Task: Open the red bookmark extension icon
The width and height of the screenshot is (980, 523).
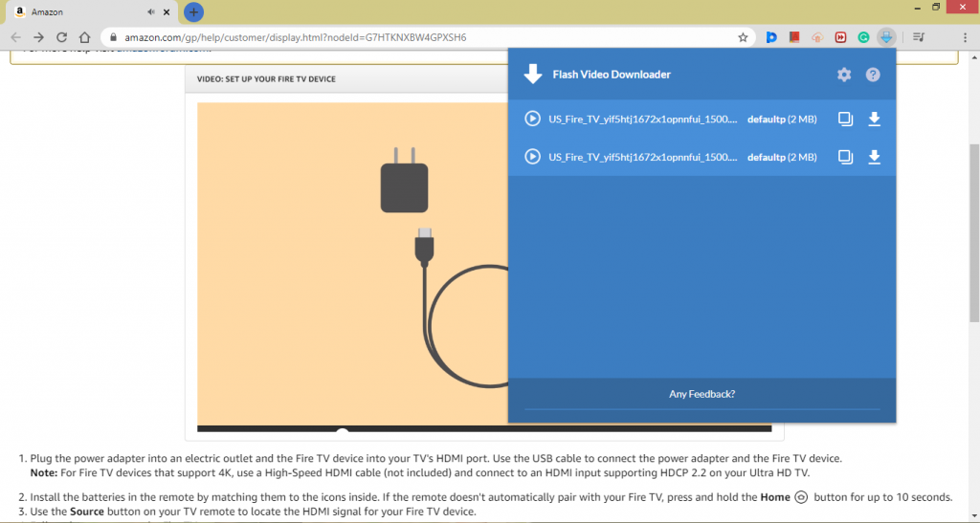Action: 794,37
